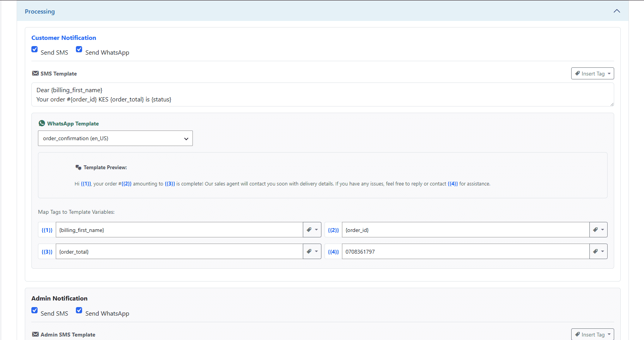This screenshot has width=644, height=340.
Task: Open the order_confirmation (en_US) template dropdown
Action: tap(115, 138)
